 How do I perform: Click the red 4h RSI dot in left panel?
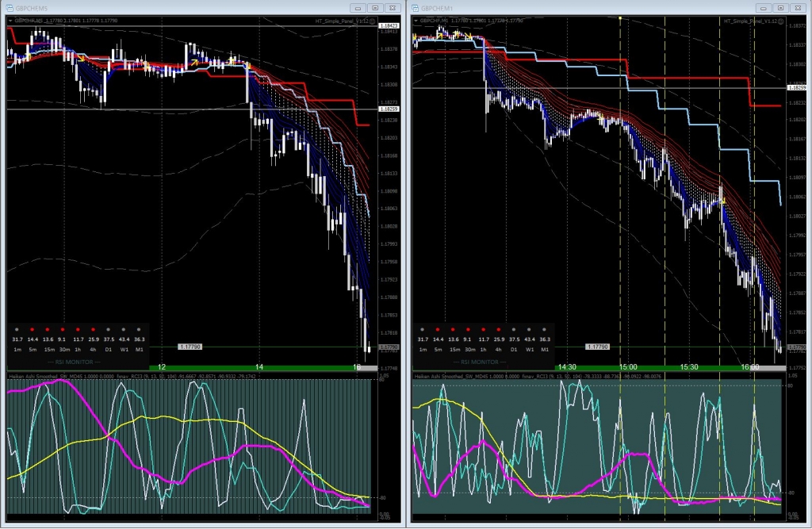coord(94,328)
